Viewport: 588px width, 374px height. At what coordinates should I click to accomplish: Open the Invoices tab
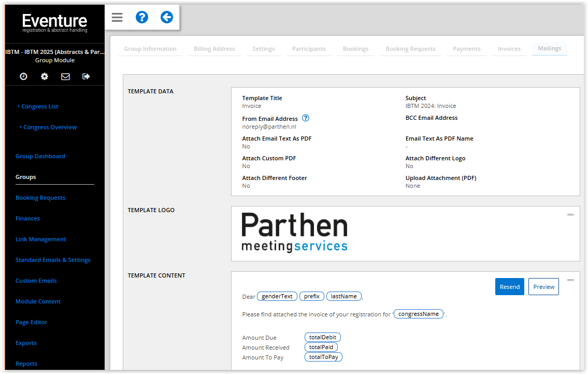click(509, 49)
